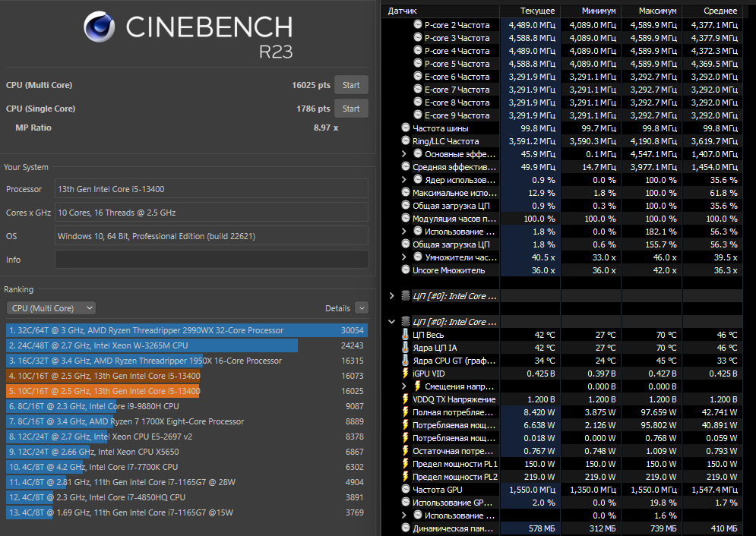Select the i7-1165G7 @ 28W ranking entry
Image resolution: width=756 pixels, height=536 pixels.
(187, 482)
